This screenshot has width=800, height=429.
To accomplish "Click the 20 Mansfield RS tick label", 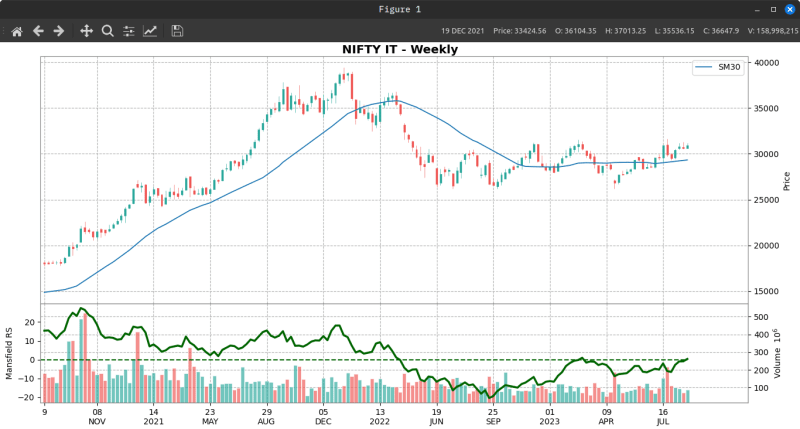I will click(x=30, y=322).
